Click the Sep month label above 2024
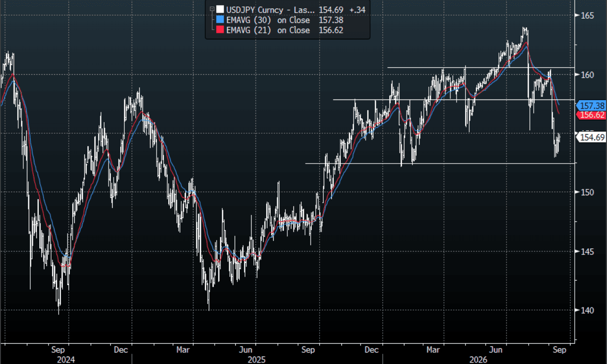This screenshot has width=607, height=364. (58, 349)
